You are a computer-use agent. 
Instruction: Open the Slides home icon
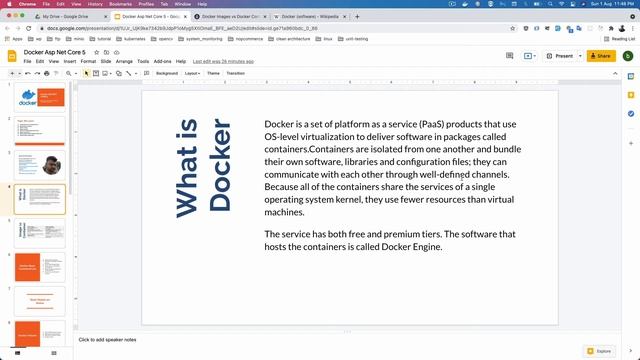click(x=12, y=56)
